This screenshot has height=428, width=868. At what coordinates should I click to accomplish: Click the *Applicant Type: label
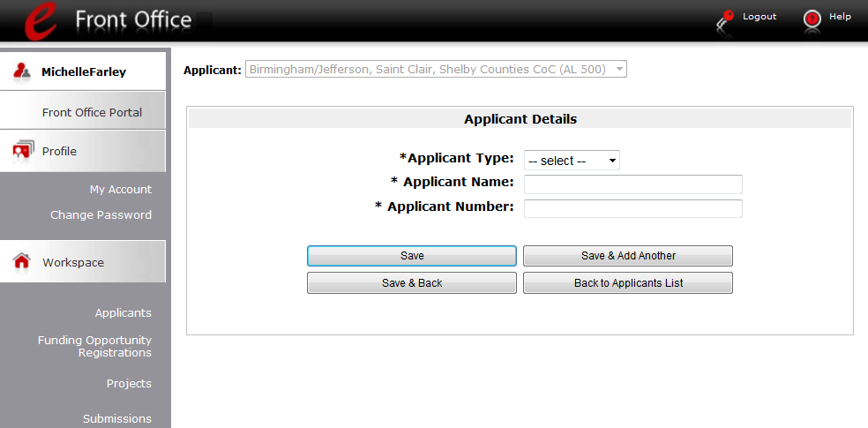point(457,158)
